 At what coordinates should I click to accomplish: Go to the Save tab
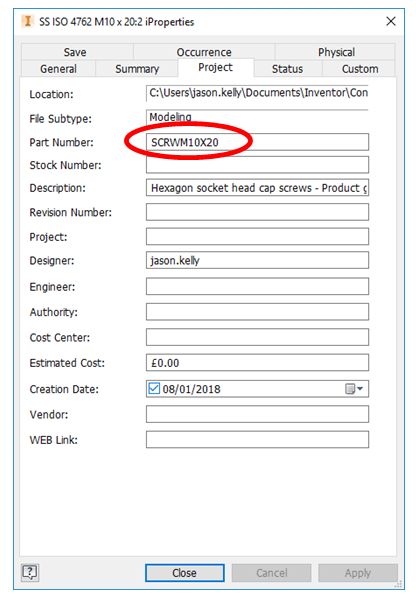click(75, 52)
